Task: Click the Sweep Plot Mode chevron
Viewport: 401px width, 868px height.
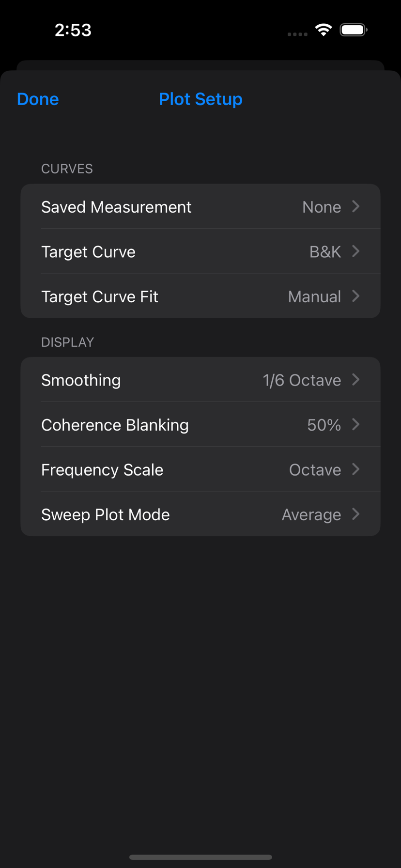Action: (x=356, y=514)
